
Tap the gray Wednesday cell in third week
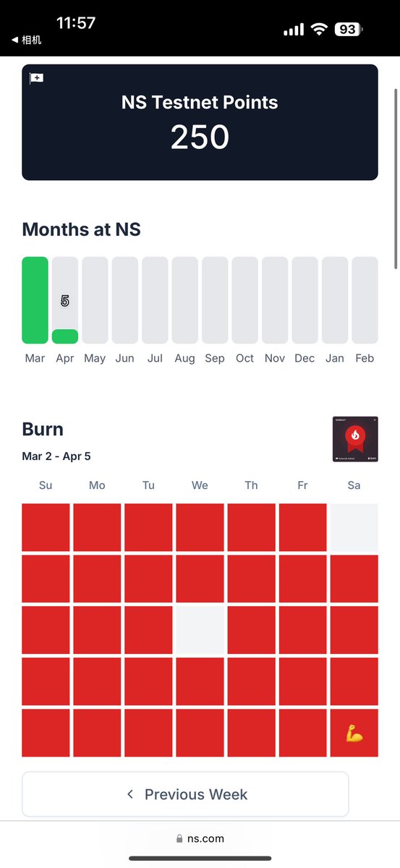tap(200, 630)
